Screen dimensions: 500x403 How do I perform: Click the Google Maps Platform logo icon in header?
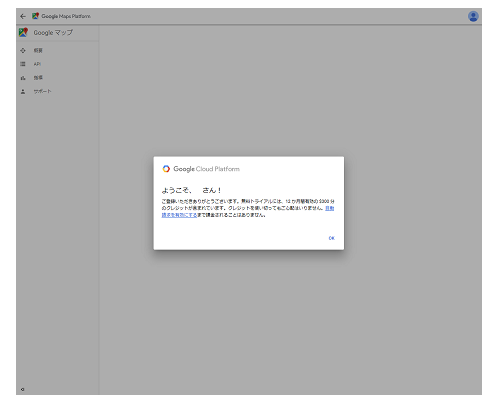click(35, 16)
